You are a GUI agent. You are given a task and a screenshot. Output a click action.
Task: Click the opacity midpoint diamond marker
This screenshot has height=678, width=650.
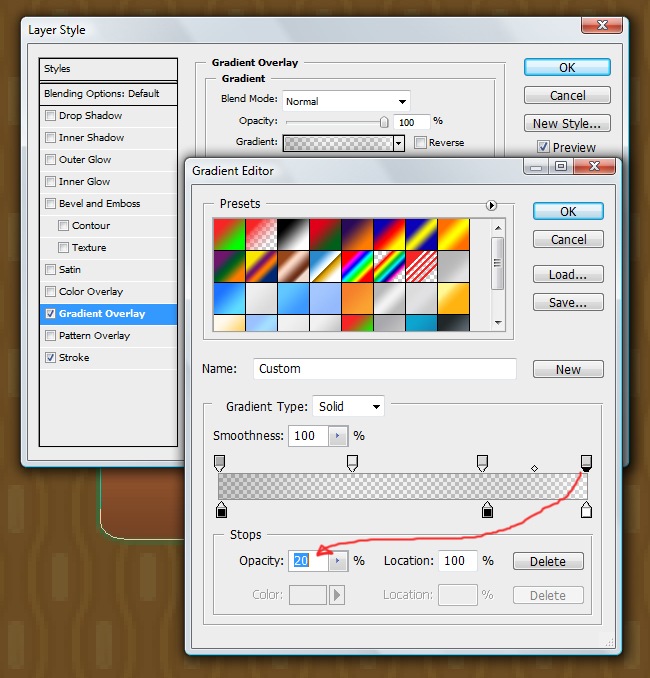tap(534, 468)
